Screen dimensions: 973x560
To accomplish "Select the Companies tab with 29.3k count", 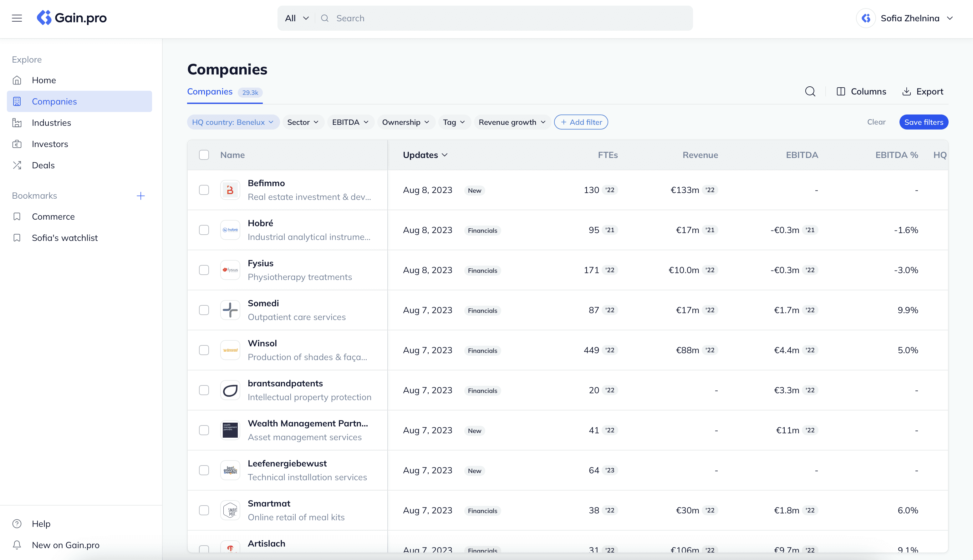I will pos(225,92).
